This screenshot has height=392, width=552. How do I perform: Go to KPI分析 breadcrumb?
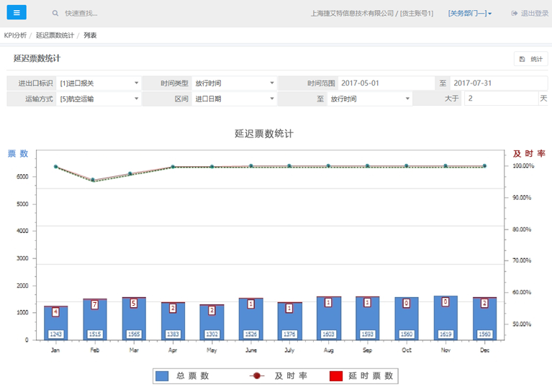click(x=15, y=35)
